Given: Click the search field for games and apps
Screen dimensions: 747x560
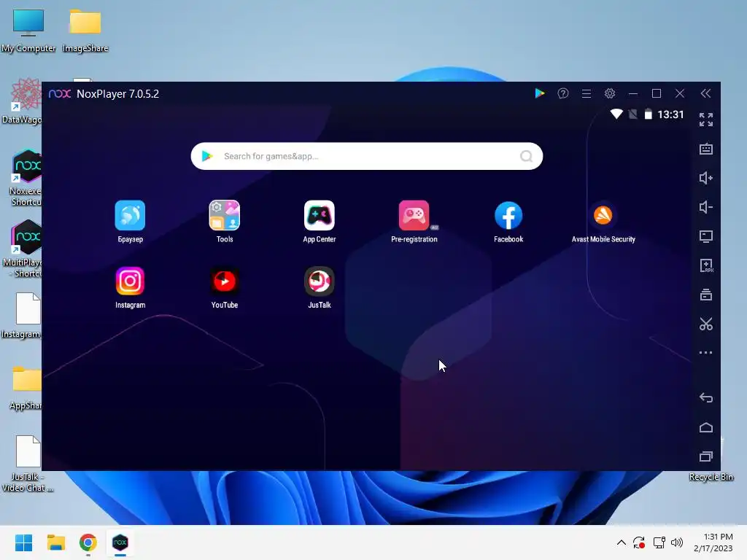Looking at the screenshot, I should pyautogui.click(x=366, y=156).
